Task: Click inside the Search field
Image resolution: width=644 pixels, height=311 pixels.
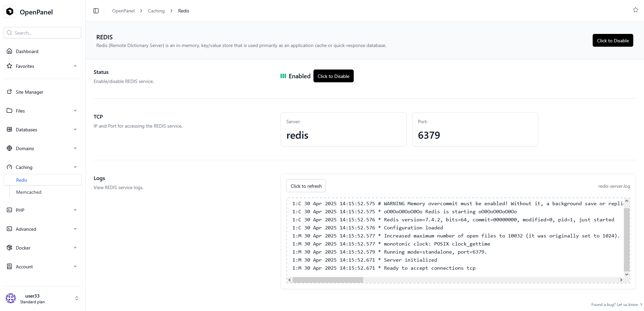Action: pos(42,33)
